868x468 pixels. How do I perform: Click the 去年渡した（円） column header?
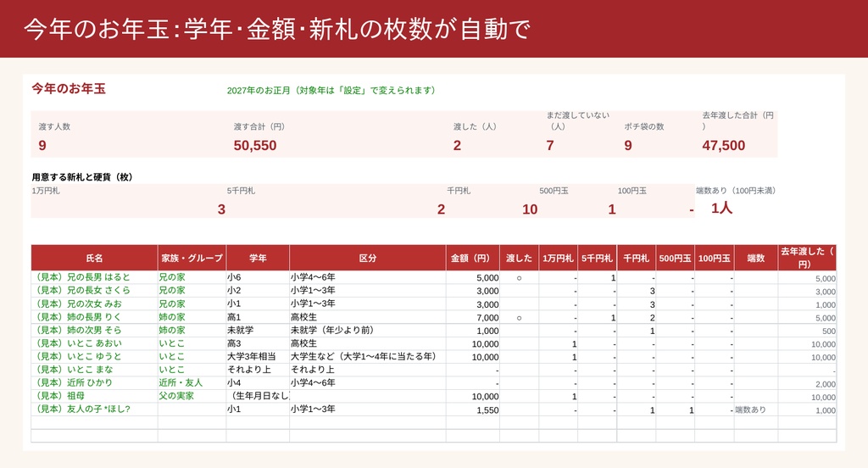point(807,258)
